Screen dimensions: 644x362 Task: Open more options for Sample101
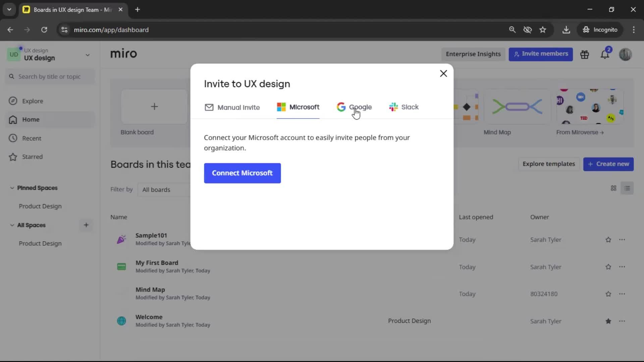point(622,240)
